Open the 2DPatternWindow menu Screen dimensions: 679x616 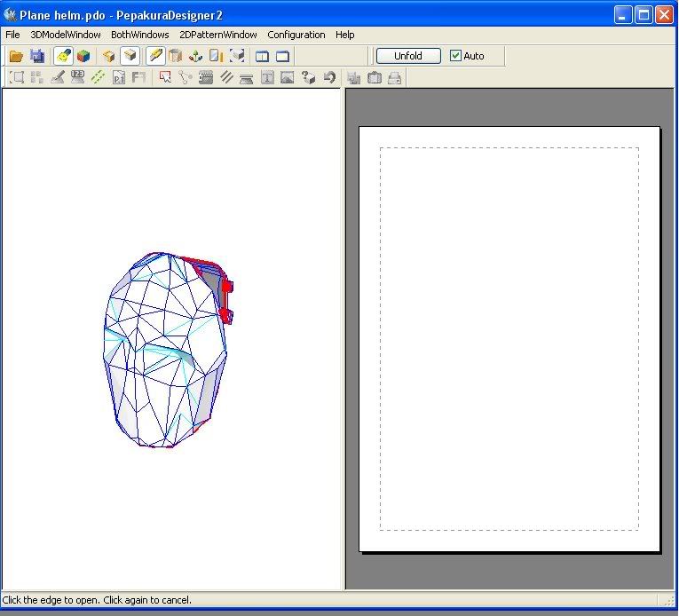point(217,35)
